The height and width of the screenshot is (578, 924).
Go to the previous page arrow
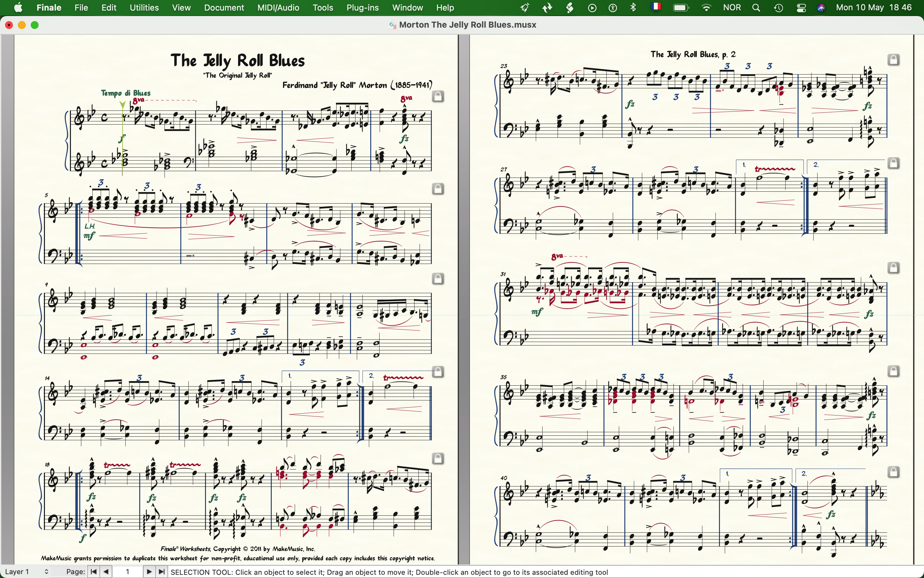(x=107, y=572)
